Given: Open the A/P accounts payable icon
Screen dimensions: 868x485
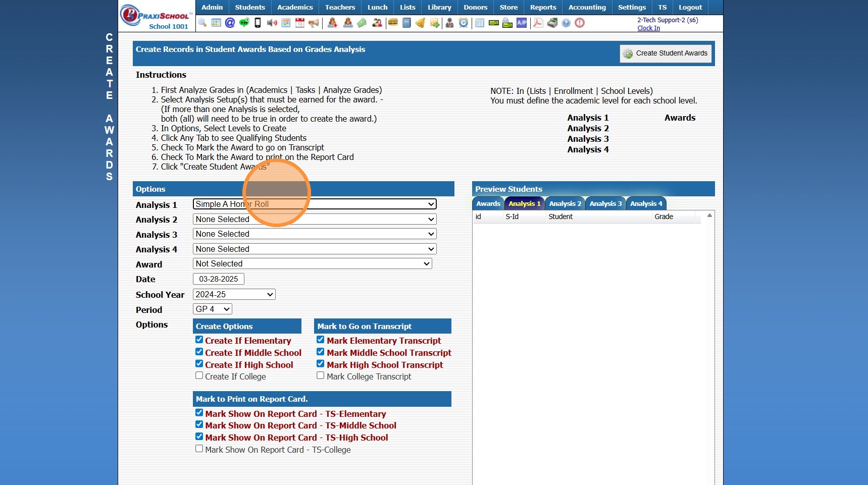Looking at the screenshot, I should pos(522,23).
